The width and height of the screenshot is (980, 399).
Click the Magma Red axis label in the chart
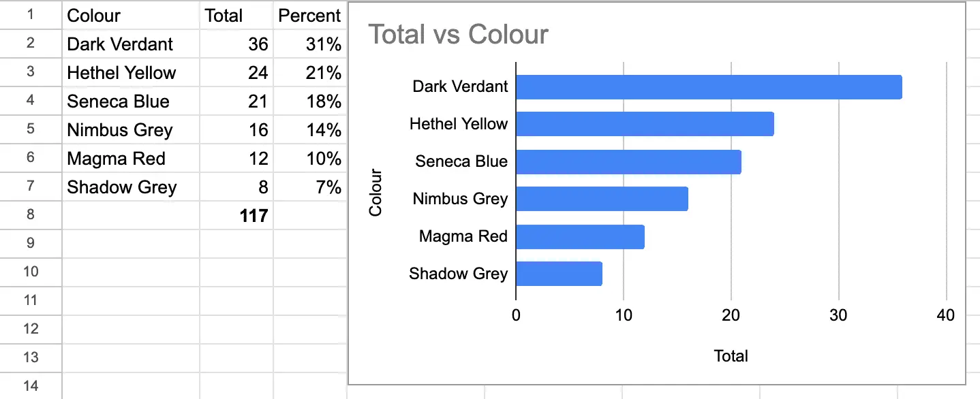coord(463,236)
